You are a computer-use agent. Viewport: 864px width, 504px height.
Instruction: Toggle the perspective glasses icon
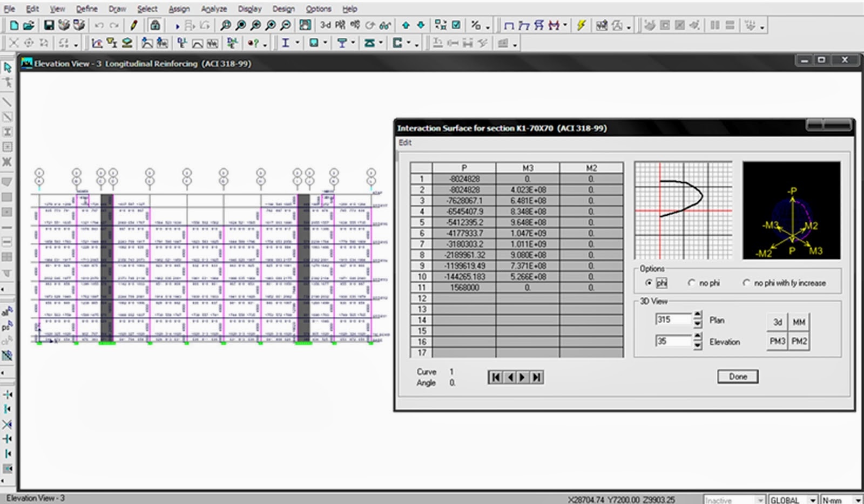point(385,25)
